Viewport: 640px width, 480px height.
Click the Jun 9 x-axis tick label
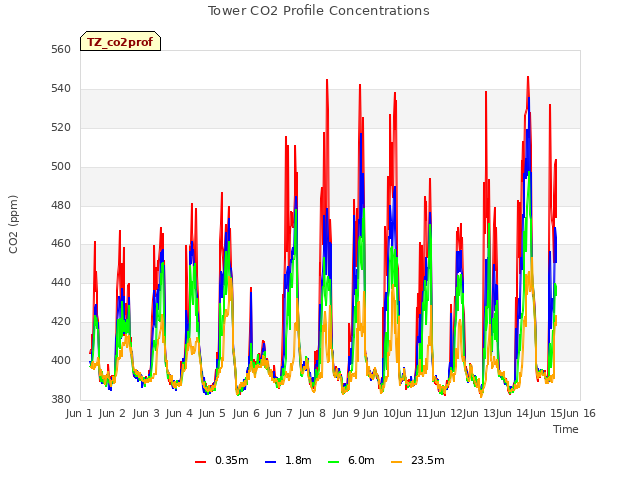[346, 413]
